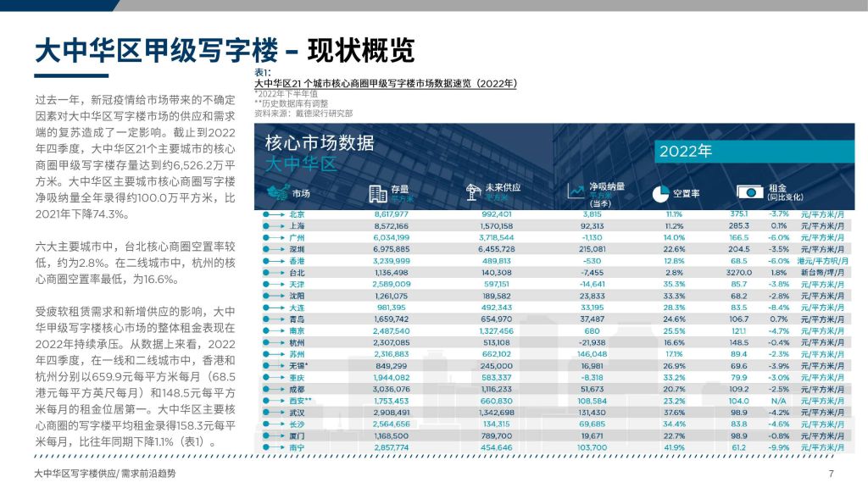This screenshot has height=488, width=868.
Task: Click the banknote icon beside 租金
Action: point(750,192)
